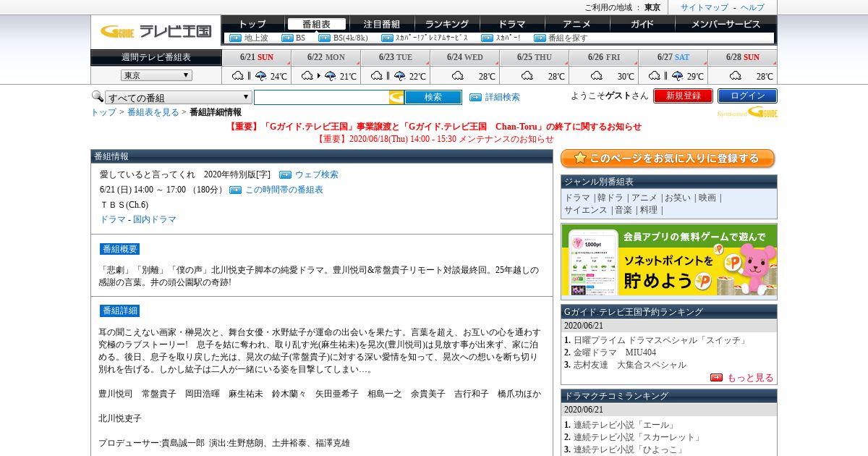The width and height of the screenshot is (868, 456).
Task: Click the cloud icon for 6/24 WED
Action: [458, 75]
